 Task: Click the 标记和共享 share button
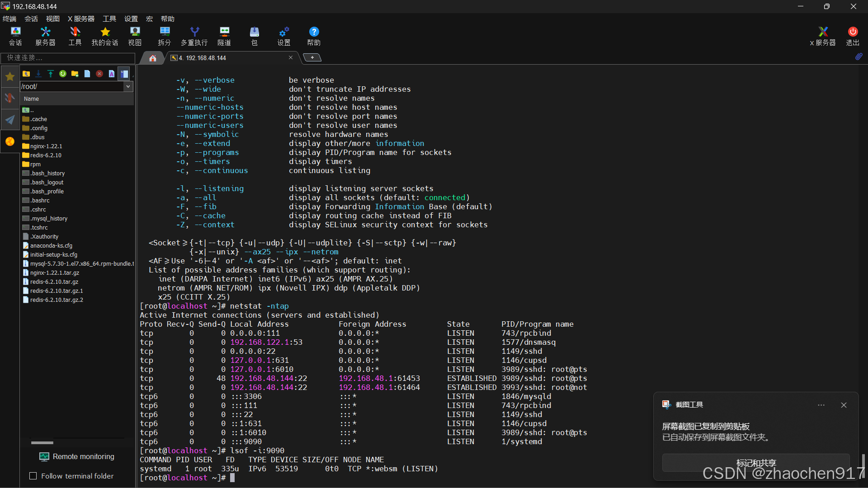755,462
